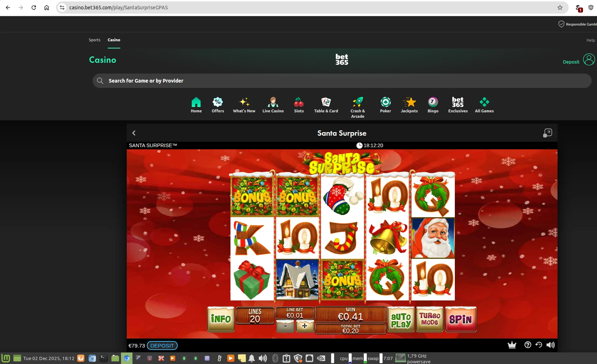The width and height of the screenshot is (597, 364).
Task: Open the What's New category
Action: tap(244, 105)
